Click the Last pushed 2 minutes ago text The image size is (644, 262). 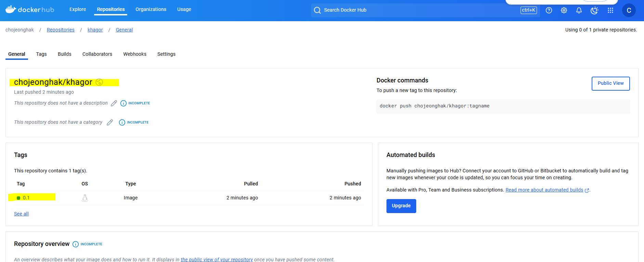[44, 92]
